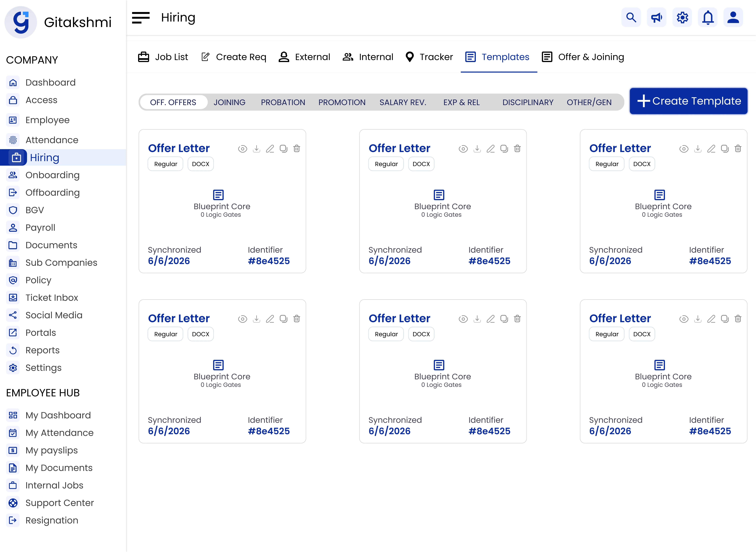Viewport: 756px width, 552px height.
Task: Click the Gitakshmi logo
Action: point(21,22)
